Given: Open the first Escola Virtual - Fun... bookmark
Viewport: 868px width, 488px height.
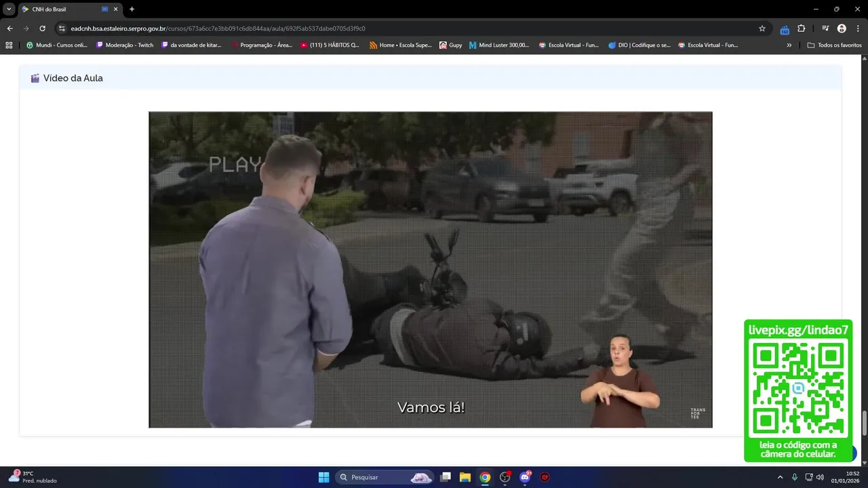Looking at the screenshot, I should coord(568,45).
